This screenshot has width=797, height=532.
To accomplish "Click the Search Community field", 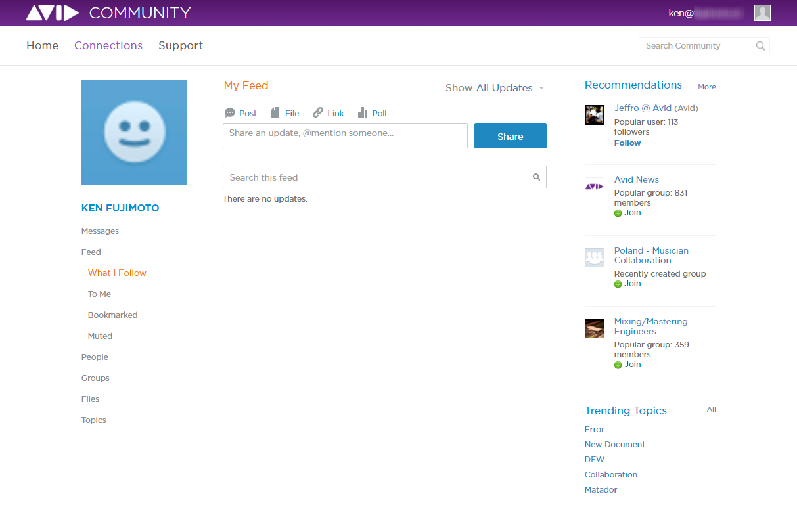I will pos(704,46).
